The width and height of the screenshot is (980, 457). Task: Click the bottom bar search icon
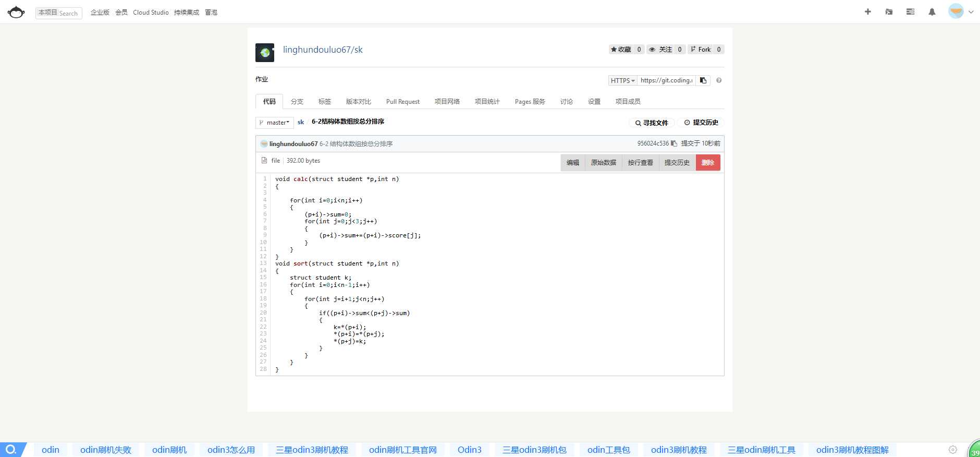[x=11, y=450]
